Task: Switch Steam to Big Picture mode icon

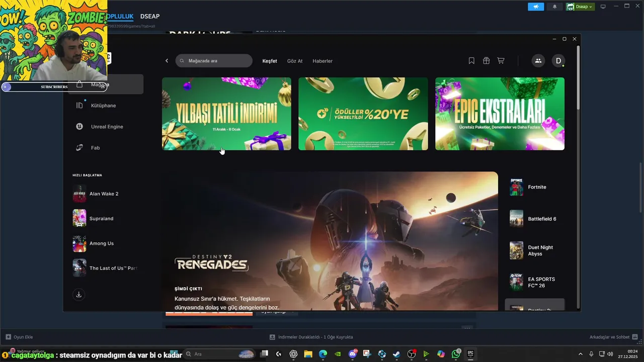Action: pos(603,7)
